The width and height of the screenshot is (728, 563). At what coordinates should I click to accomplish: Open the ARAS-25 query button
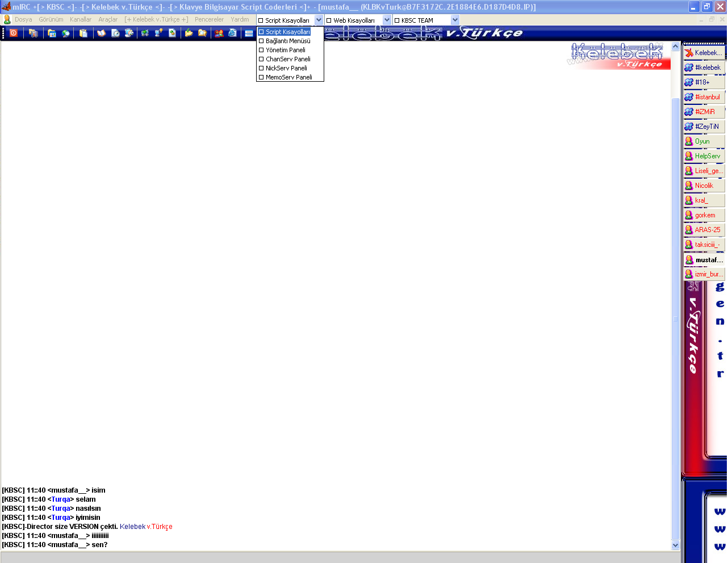[704, 230]
